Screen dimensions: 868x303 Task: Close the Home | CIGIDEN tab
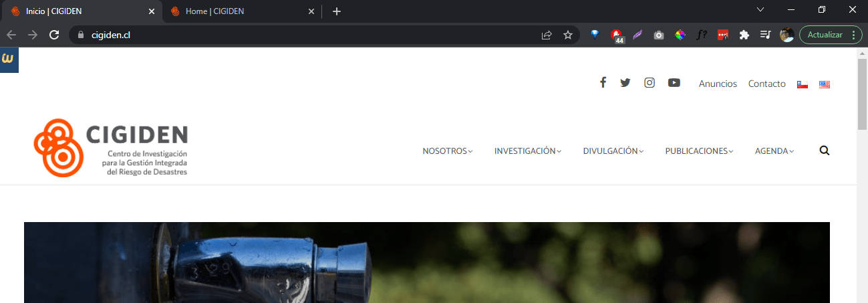coord(311,11)
